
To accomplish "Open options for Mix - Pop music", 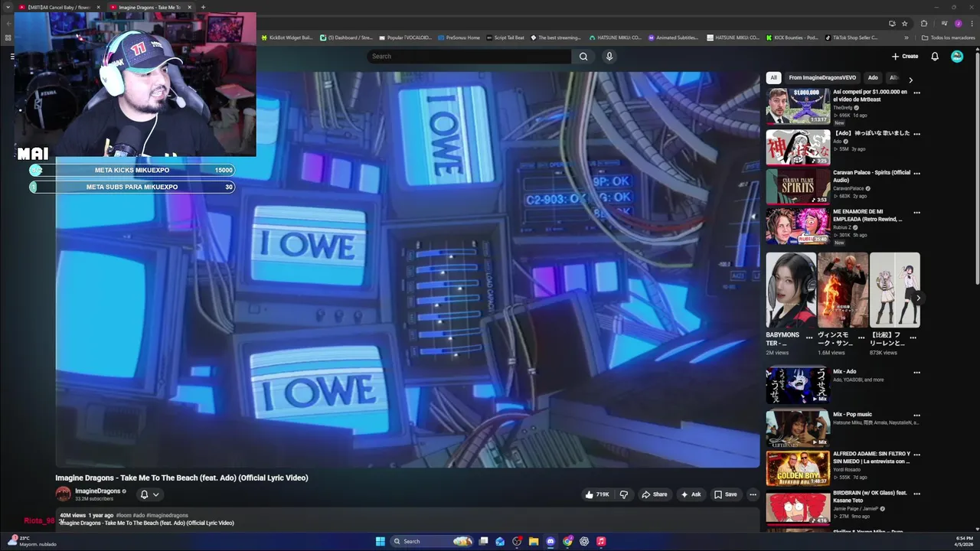I will point(916,415).
